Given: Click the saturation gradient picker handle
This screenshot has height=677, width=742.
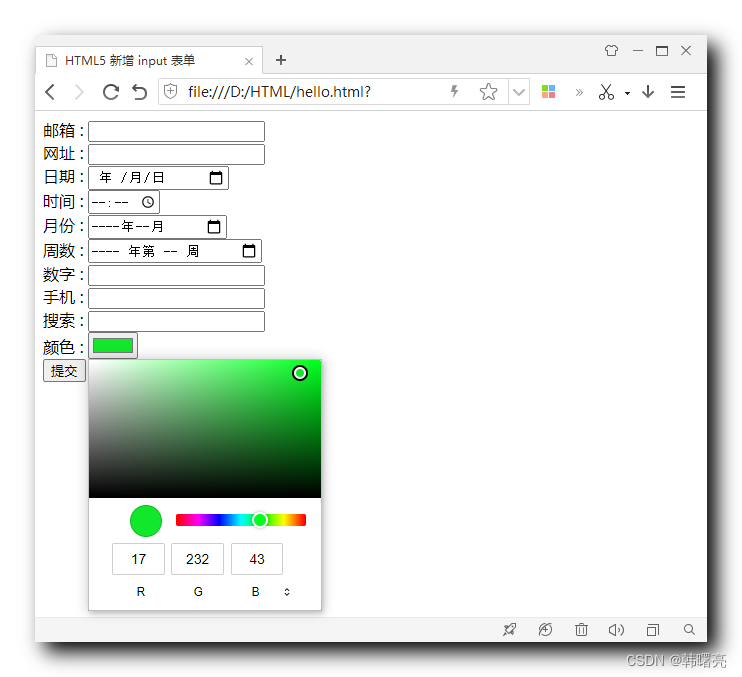Looking at the screenshot, I should pyautogui.click(x=300, y=373).
